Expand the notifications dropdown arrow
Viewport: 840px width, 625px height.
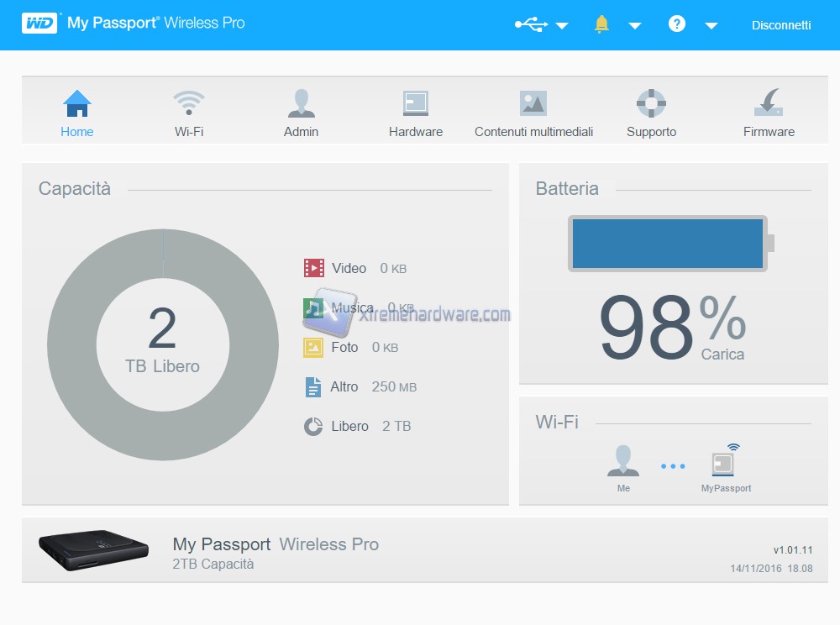[x=635, y=26]
